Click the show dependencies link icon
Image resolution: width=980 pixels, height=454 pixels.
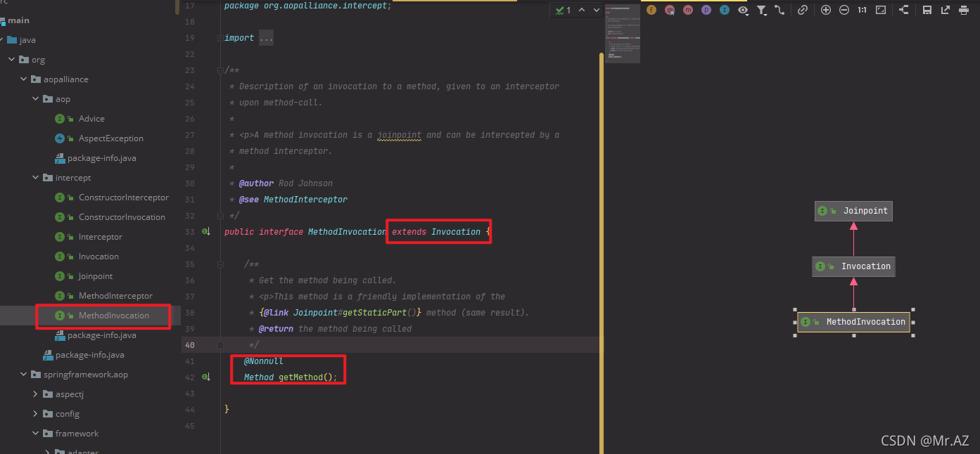tap(803, 10)
